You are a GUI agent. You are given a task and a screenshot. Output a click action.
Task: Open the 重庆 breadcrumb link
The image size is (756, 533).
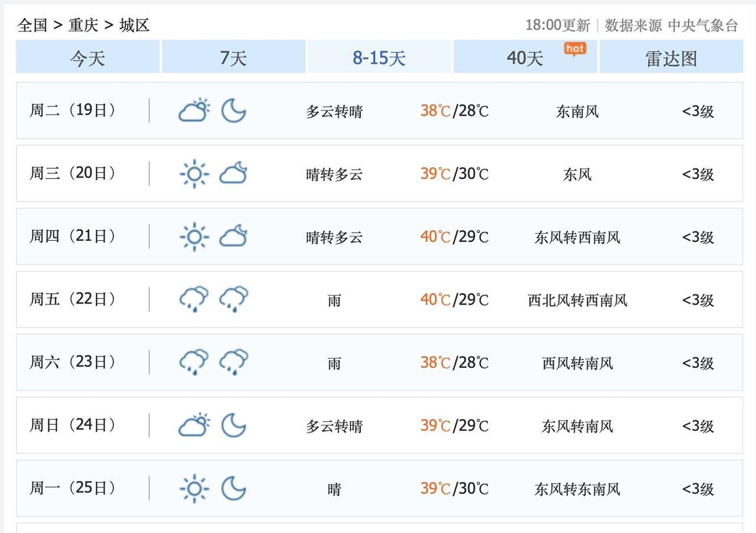point(83,25)
